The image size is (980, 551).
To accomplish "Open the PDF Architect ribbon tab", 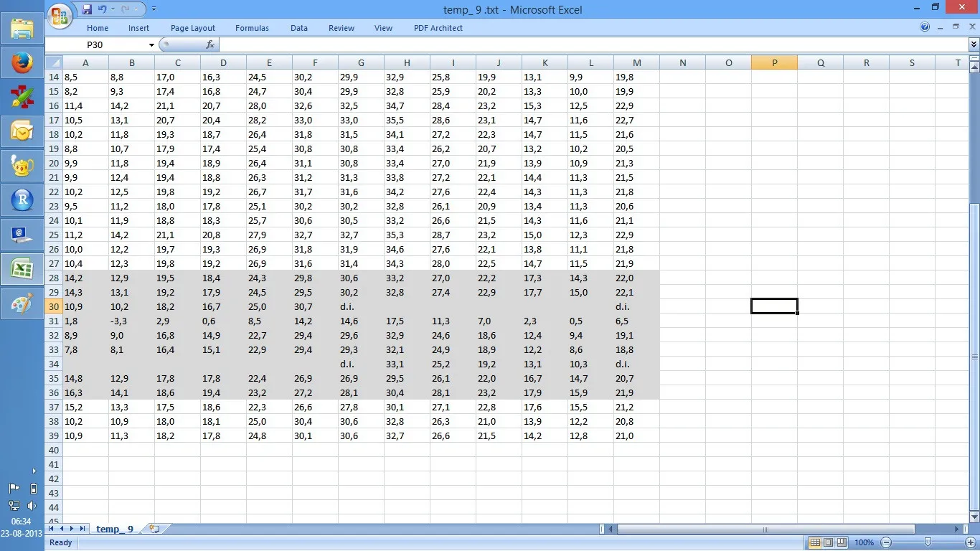I will click(x=438, y=28).
